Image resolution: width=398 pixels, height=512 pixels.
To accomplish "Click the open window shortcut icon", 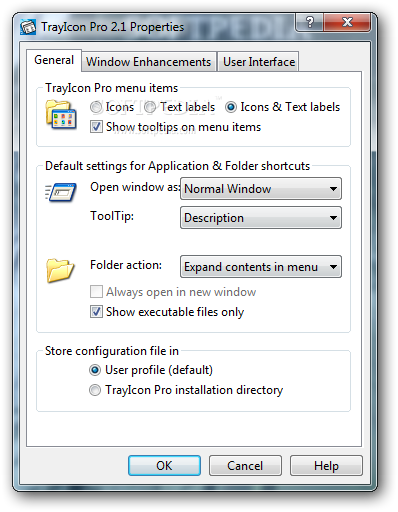I will click(x=61, y=192).
